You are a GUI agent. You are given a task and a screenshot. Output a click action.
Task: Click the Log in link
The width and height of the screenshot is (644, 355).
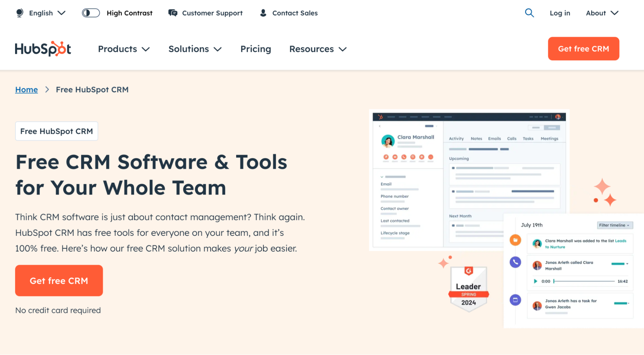click(560, 13)
